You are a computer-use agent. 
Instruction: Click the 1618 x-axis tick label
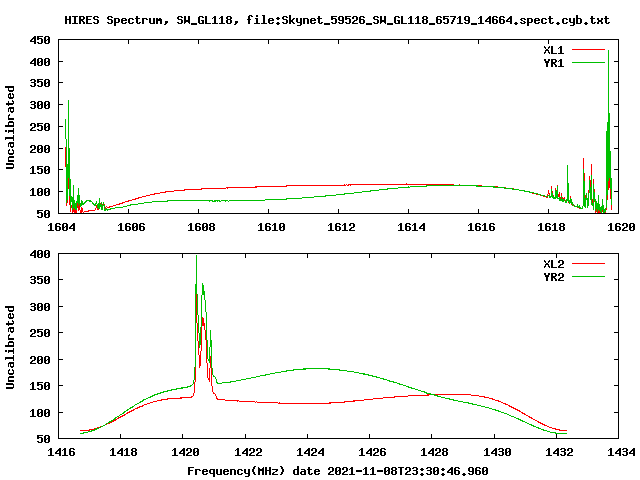click(x=551, y=227)
